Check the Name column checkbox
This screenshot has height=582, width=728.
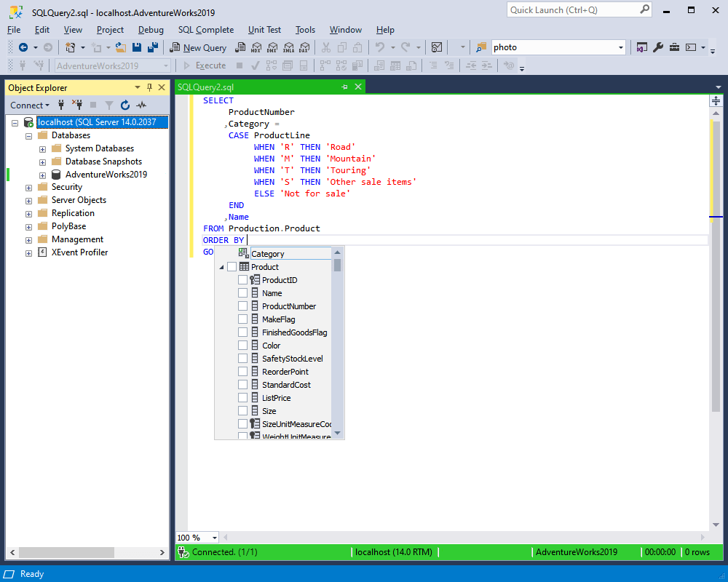coord(242,293)
